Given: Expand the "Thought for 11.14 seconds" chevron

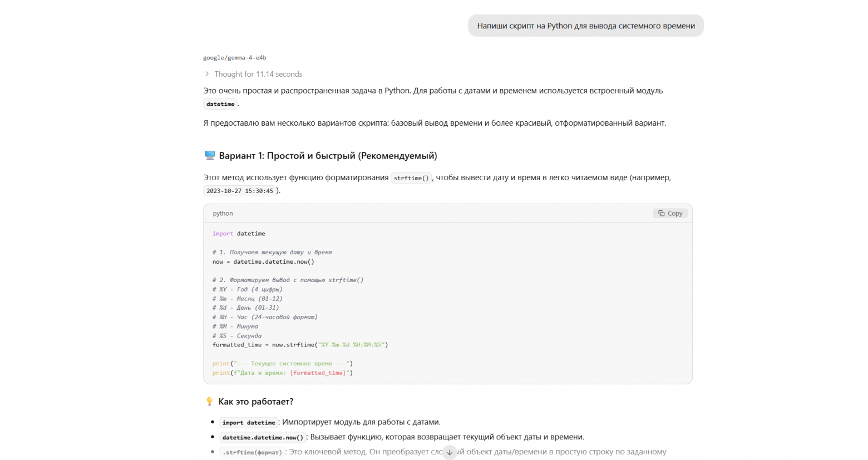Looking at the screenshot, I should coord(207,74).
